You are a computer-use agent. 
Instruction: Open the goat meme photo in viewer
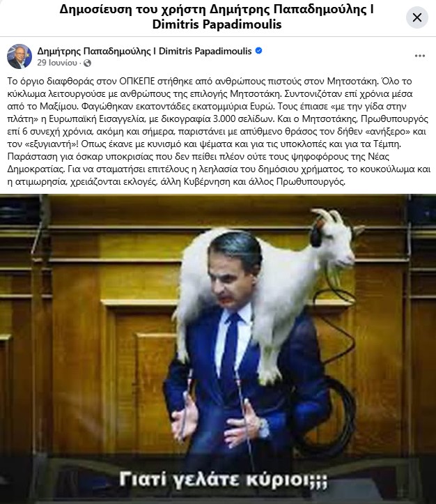coord(218,349)
